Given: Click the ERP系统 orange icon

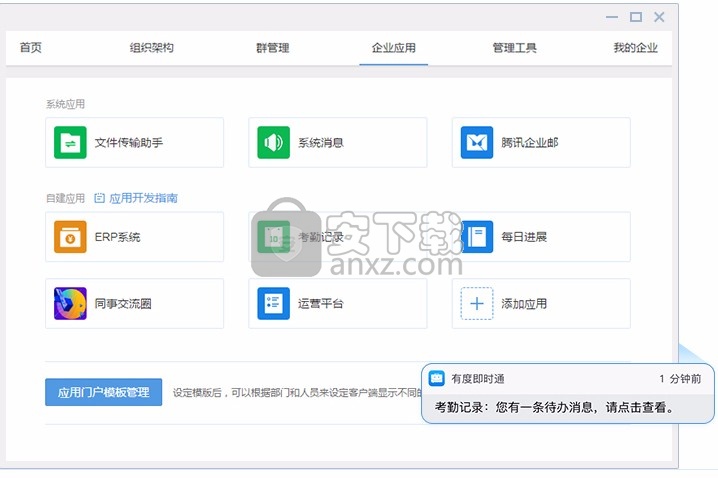Looking at the screenshot, I should pos(70,237).
